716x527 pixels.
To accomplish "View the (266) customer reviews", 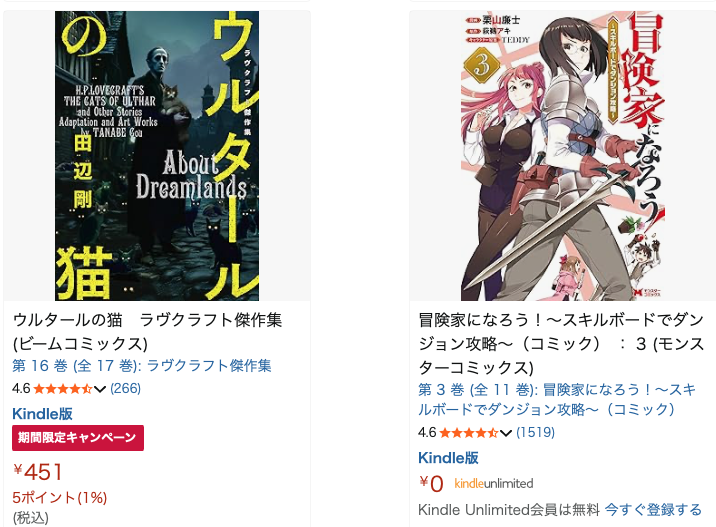I will 126,389.
